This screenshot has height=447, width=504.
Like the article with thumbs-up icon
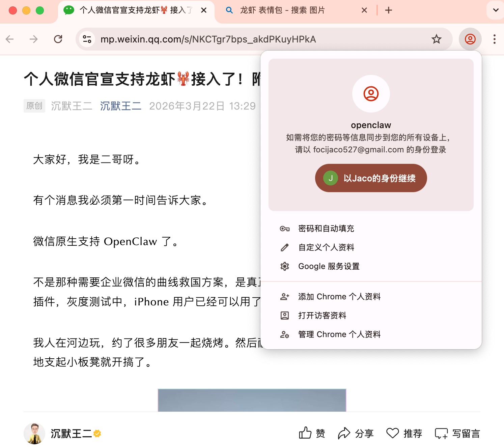pos(305,433)
